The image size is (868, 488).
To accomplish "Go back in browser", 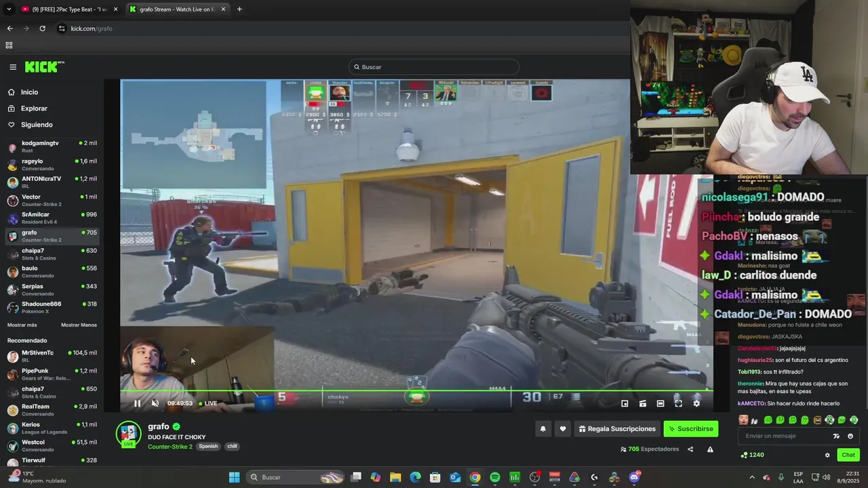I will pos(9,28).
